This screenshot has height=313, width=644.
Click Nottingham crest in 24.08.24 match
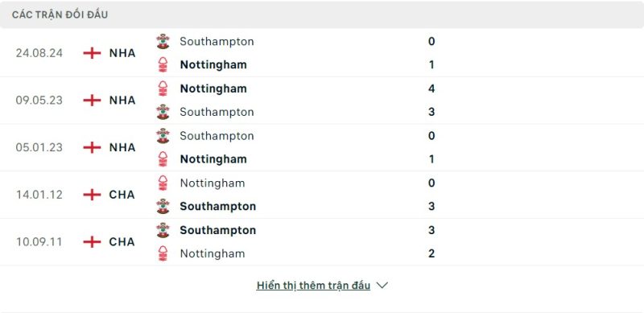[x=163, y=65]
